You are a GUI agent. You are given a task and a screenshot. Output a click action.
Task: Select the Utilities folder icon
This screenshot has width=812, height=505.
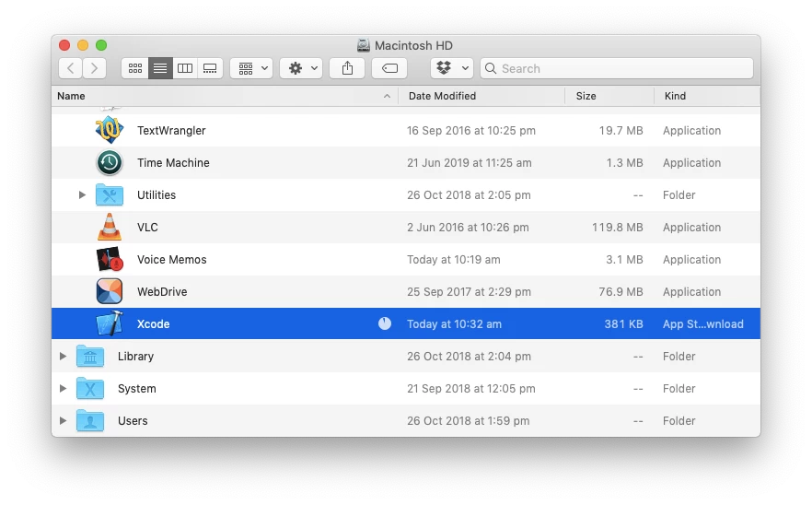110,195
